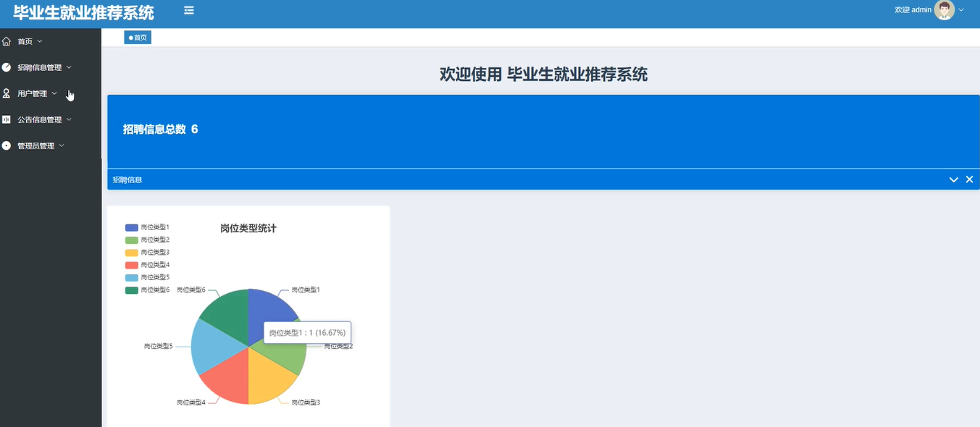
Task: Click the light blue 岗位类型5 pie slice
Action: (x=214, y=346)
